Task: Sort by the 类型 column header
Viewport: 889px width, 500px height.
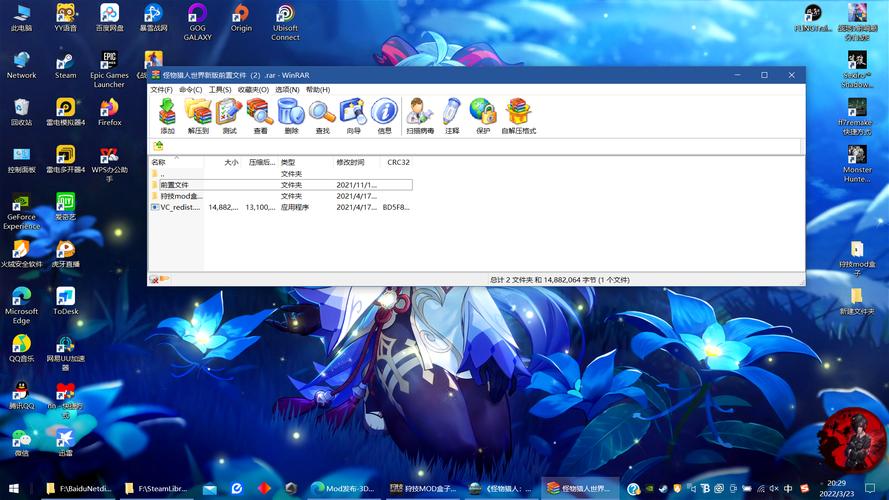Action: pyautogui.click(x=306, y=162)
